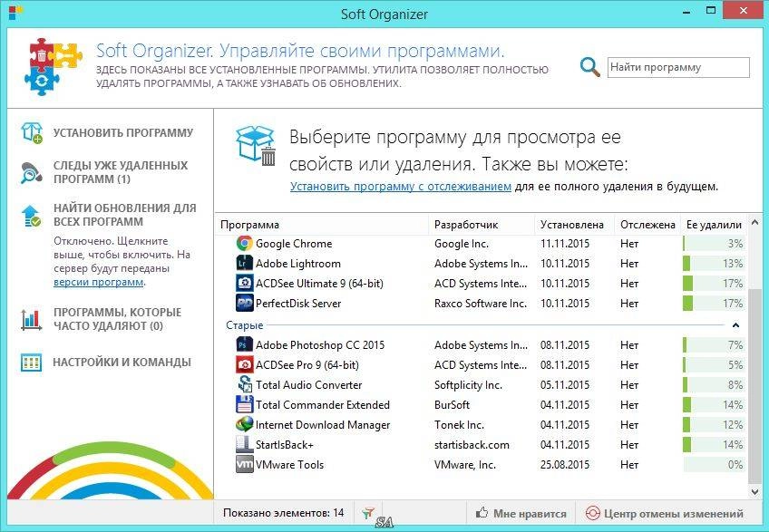The height and width of the screenshot is (532, 769).
Task: Sort by Ее удалили column header
Action: tap(714, 225)
